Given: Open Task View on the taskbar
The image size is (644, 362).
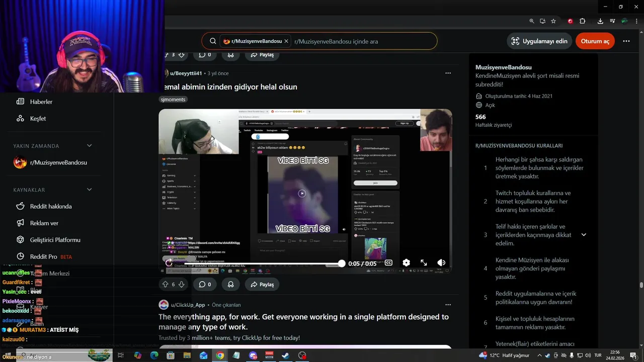Looking at the screenshot, I should 121,355.
